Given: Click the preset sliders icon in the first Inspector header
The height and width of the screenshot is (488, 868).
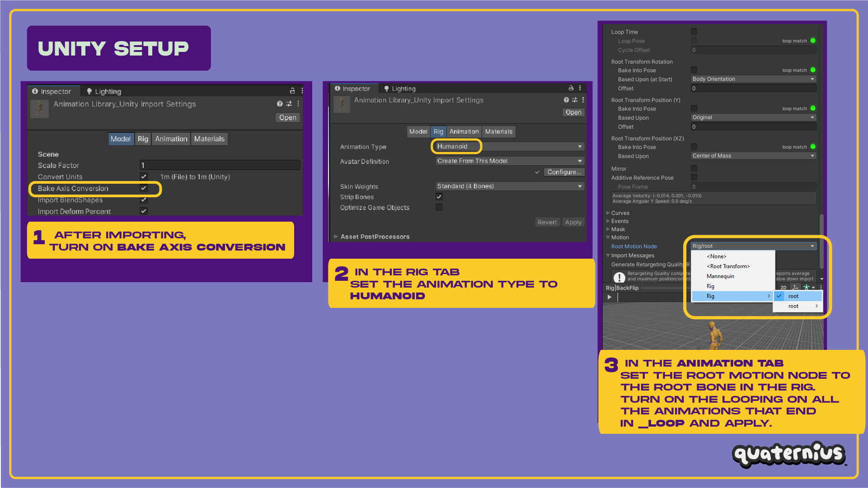Looking at the screenshot, I should pyautogui.click(x=289, y=104).
